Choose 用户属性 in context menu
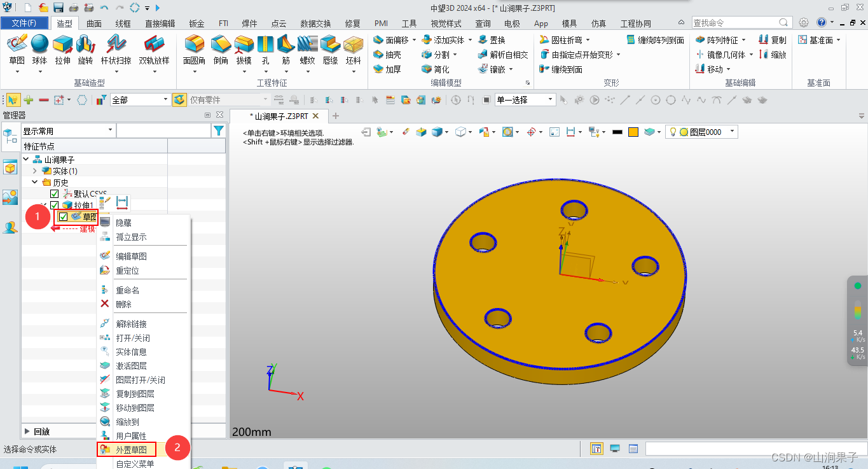 pyautogui.click(x=131, y=436)
